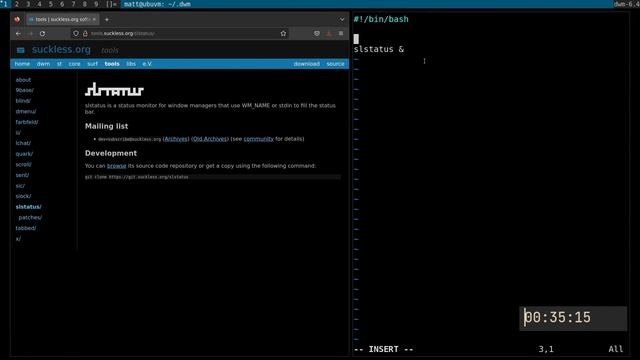The width and height of the screenshot is (640, 360).
Task: Click the git clone command text
Action: [137, 177]
